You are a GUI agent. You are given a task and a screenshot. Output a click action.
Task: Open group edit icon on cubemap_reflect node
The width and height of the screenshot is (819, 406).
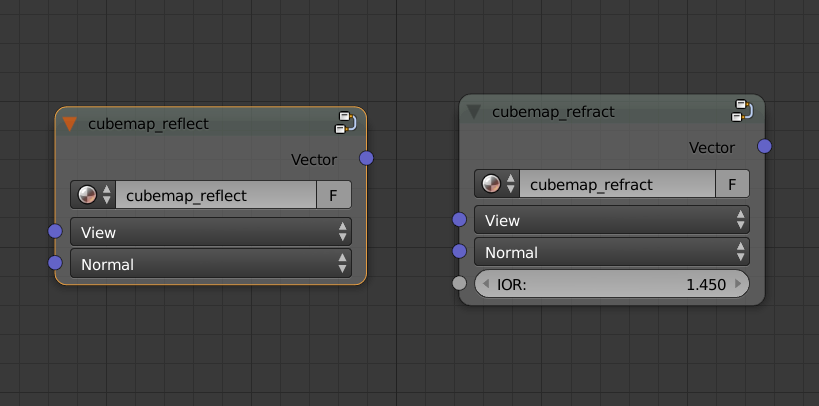345,123
